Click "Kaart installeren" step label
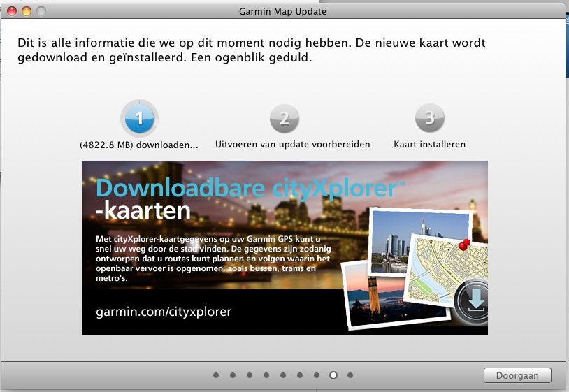This screenshot has height=392, width=569. click(x=430, y=145)
